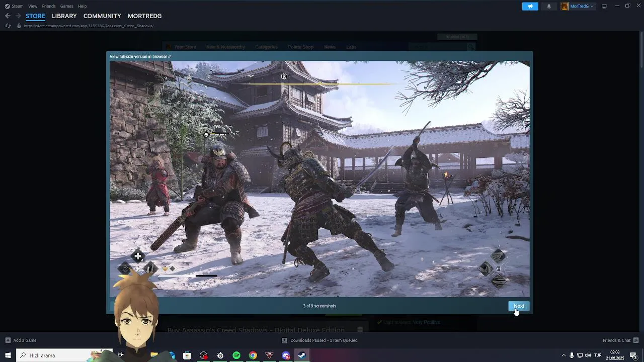Click the game screenshot image
The image size is (644, 362).
pyautogui.click(x=319, y=179)
